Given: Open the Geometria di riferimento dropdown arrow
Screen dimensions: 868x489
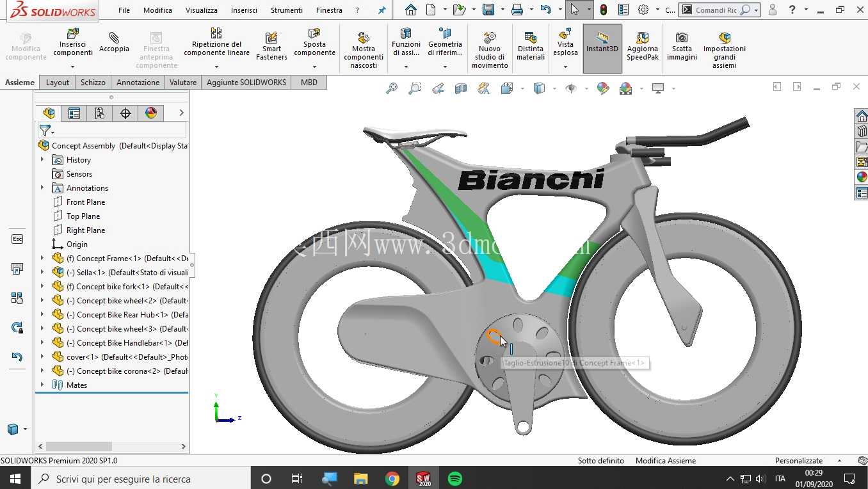Looking at the screenshot, I should pos(445,66).
